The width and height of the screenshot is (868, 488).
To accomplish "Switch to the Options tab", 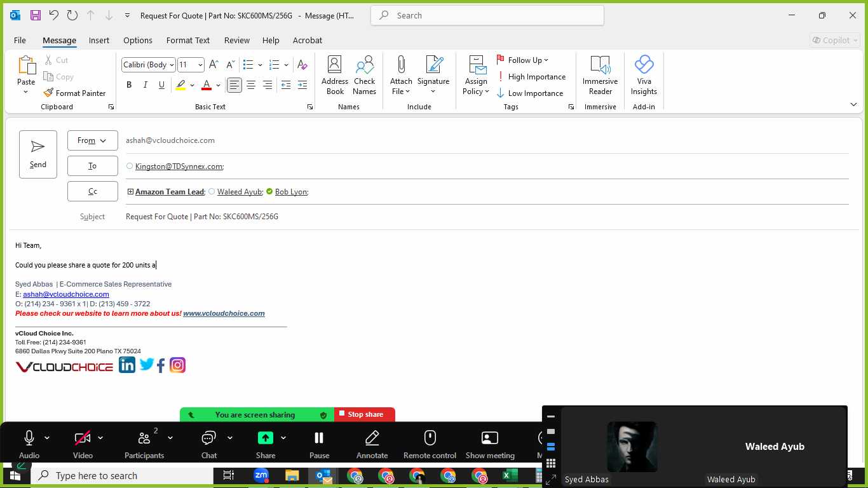I will tap(138, 40).
